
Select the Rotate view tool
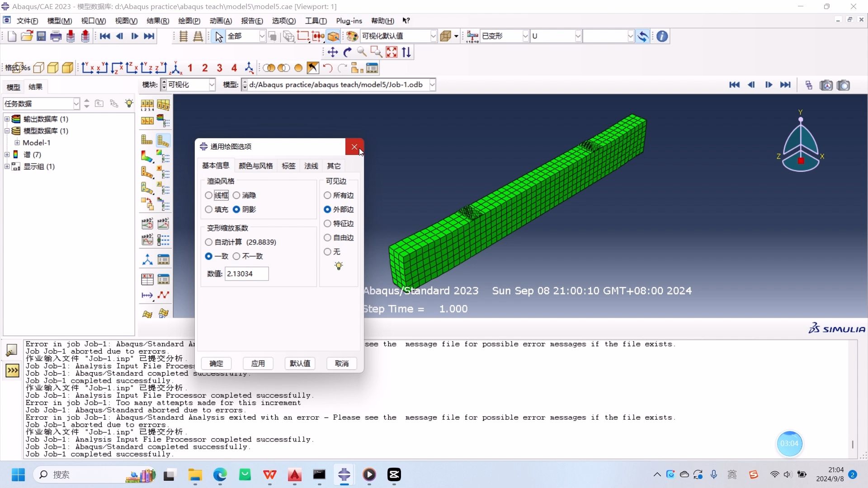click(x=347, y=52)
